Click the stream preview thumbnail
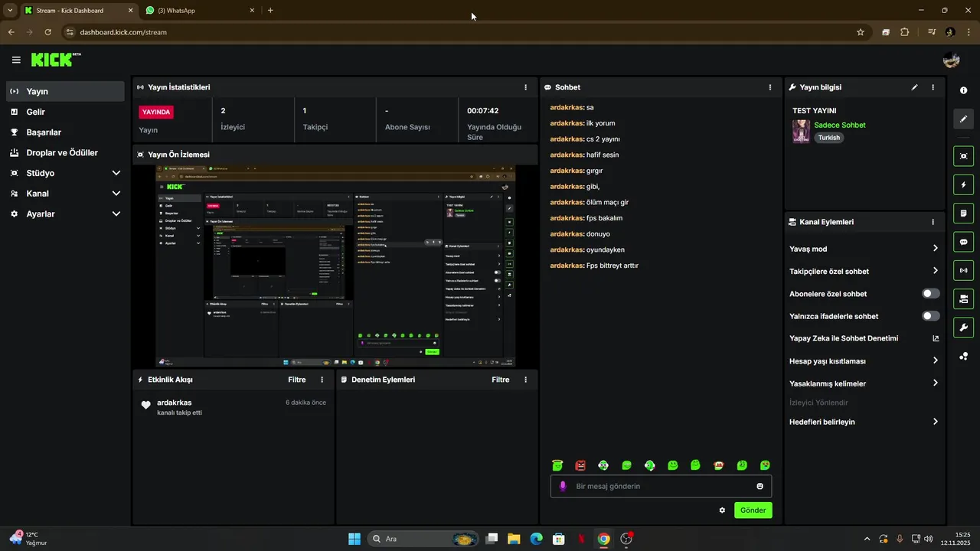980x551 pixels. point(335,266)
